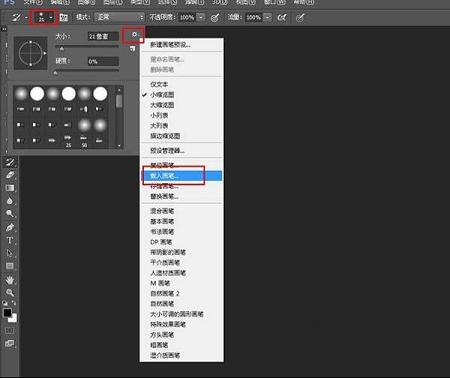Choose 大缩览图 (Large Thumbnail) view

(x=162, y=105)
